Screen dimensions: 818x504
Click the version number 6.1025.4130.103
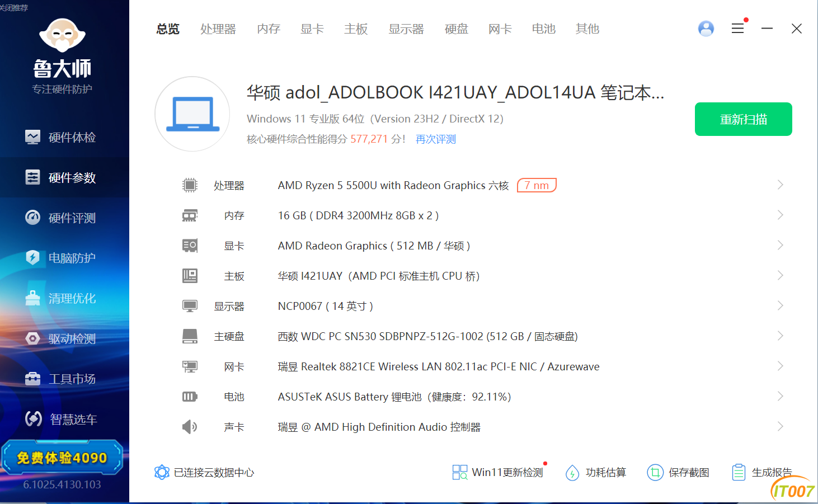click(62, 484)
